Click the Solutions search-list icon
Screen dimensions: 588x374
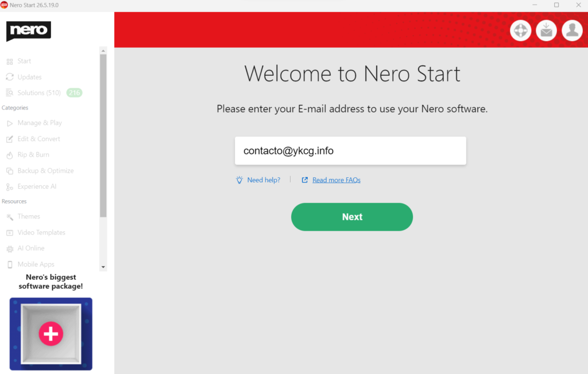click(10, 93)
